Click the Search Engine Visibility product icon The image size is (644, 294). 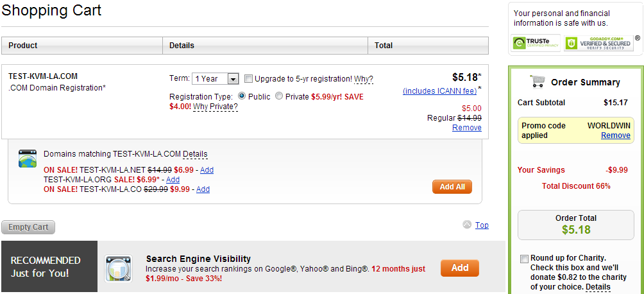[119, 268]
